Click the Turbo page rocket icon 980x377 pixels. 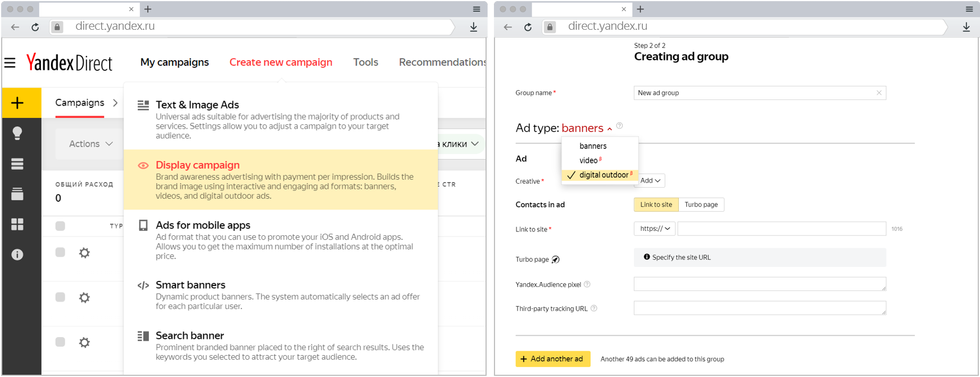(555, 260)
